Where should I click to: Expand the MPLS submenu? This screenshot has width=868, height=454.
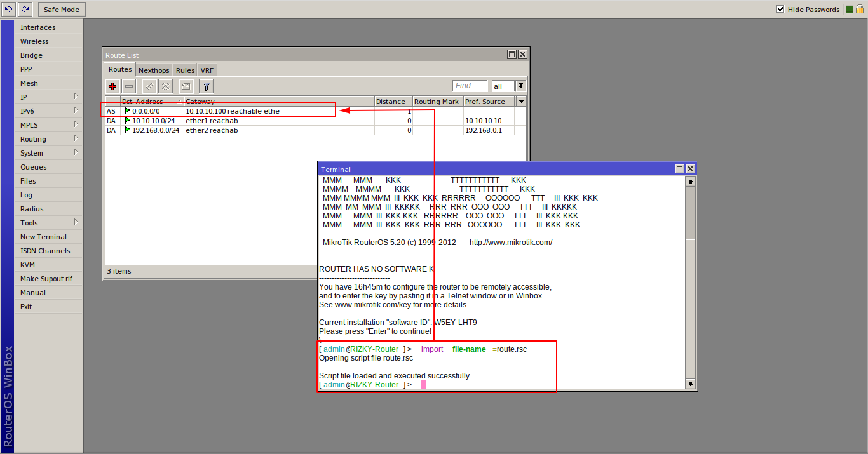[x=49, y=125]
